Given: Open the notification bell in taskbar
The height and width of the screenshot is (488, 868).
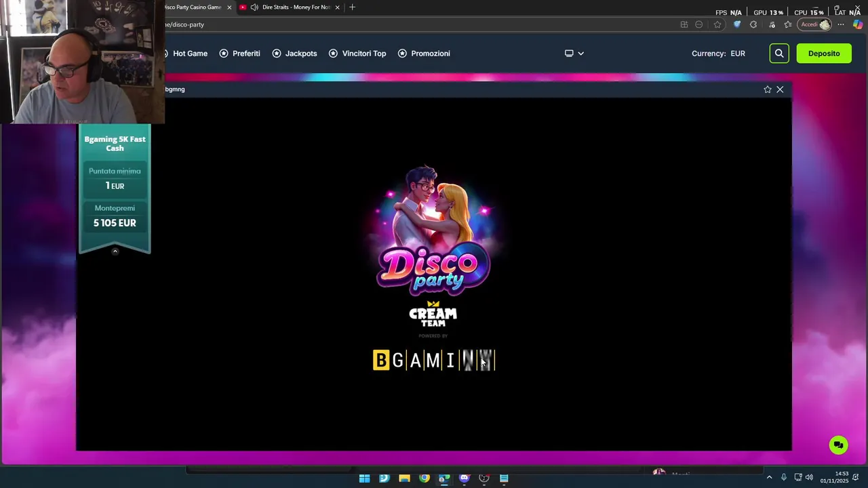Looking at the screenshot, I should tap(856, 478).
